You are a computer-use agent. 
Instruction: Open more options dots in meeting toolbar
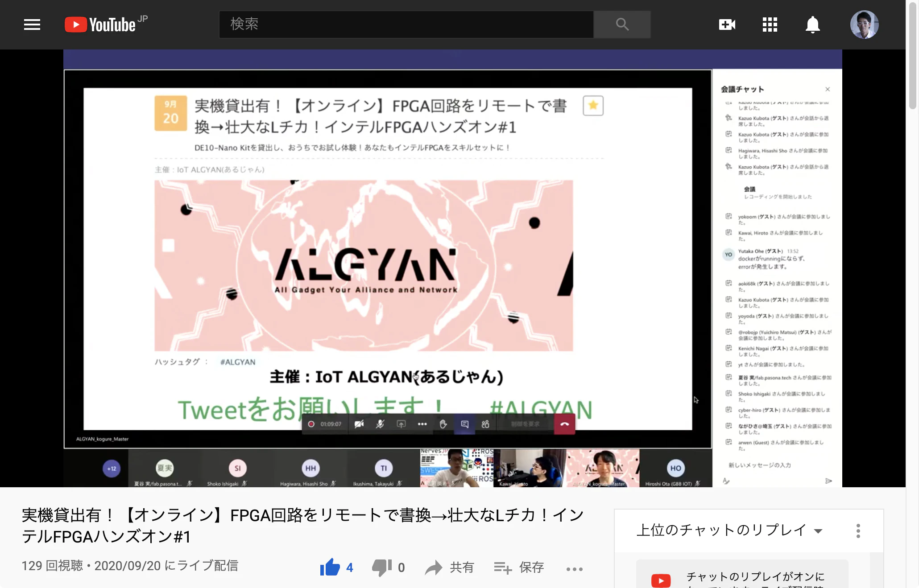pyautogui.click(x=422, y=424)
